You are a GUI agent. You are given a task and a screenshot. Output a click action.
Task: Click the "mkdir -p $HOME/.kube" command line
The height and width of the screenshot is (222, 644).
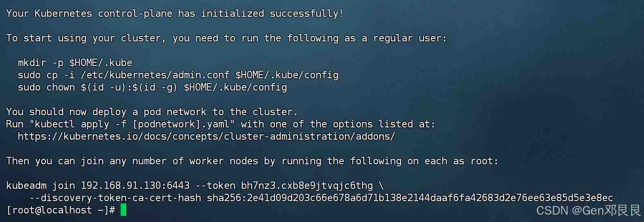[75, 63]
